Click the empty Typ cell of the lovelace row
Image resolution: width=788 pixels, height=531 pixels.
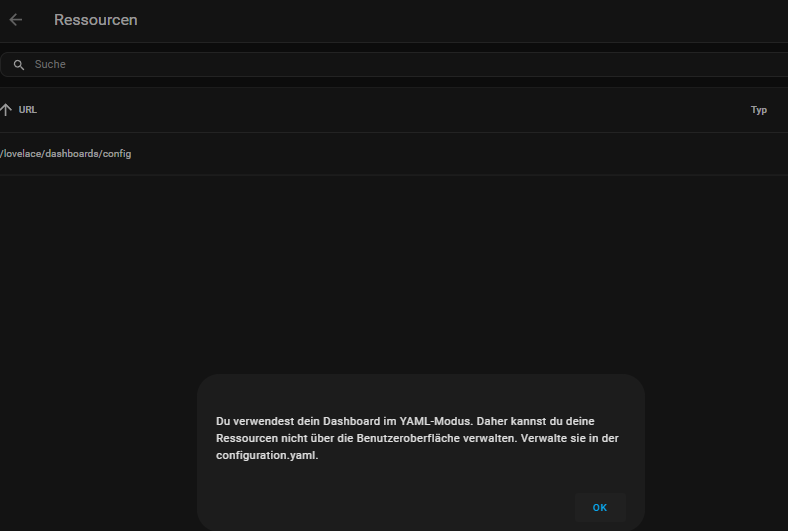(x=758, y=154)
